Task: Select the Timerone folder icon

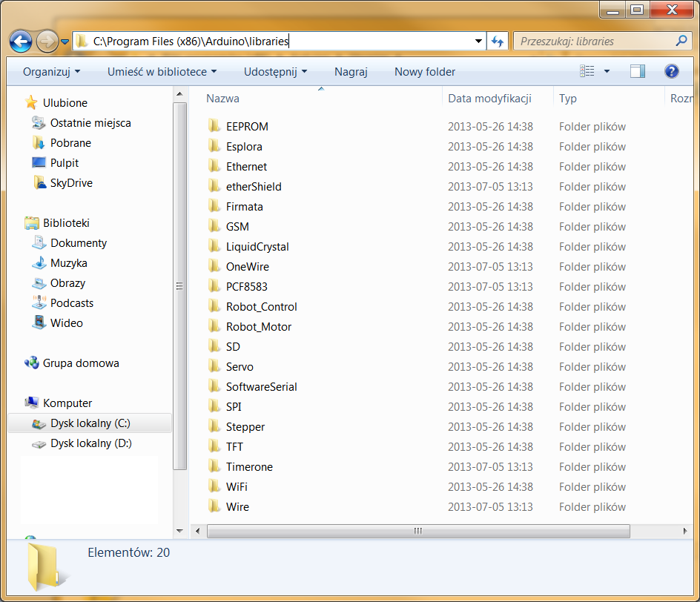Action: click(x=214, y=467)
